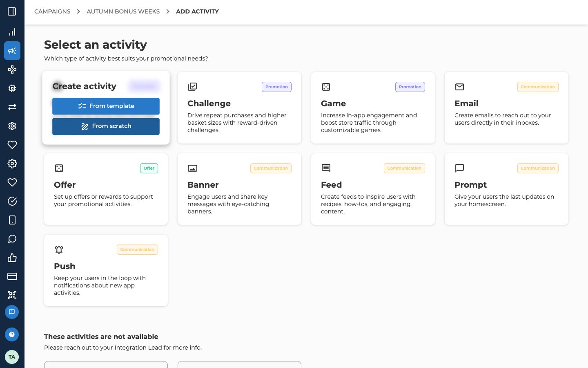Open the swap arrows icon in sidebar
Viewport: 588px width, 368px height.
coord(12,107)
